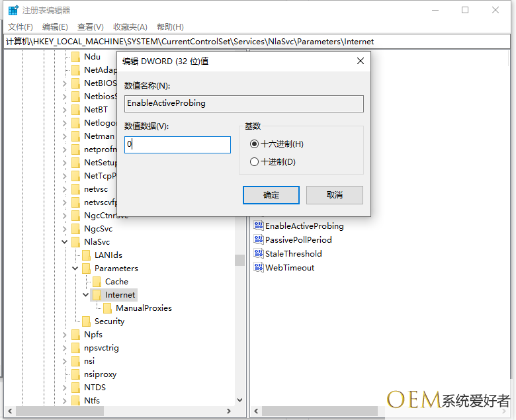The image size is (516, 420).
Task: Click the WebTimeout value icon
Action: pyautogui.click(x=259, y=268)
